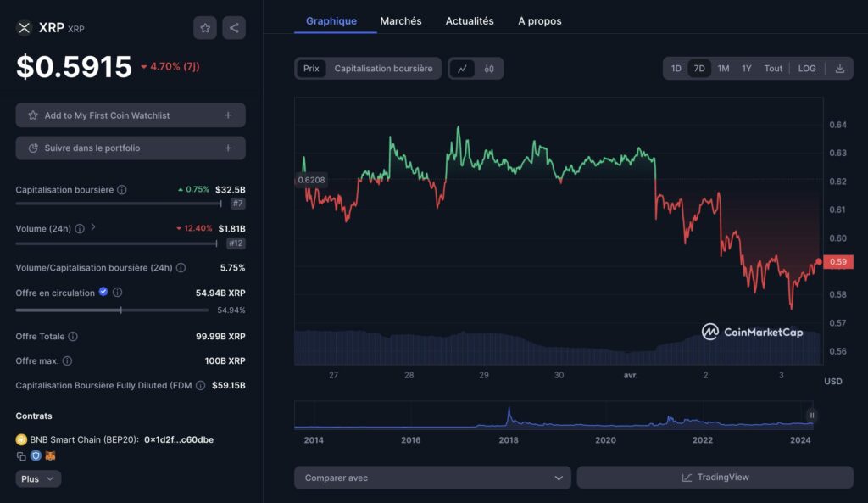Open info icon for Volume/Capitalisation boursière (24h)
Viewport: 868px width, 503px height.
pos(181,267)
